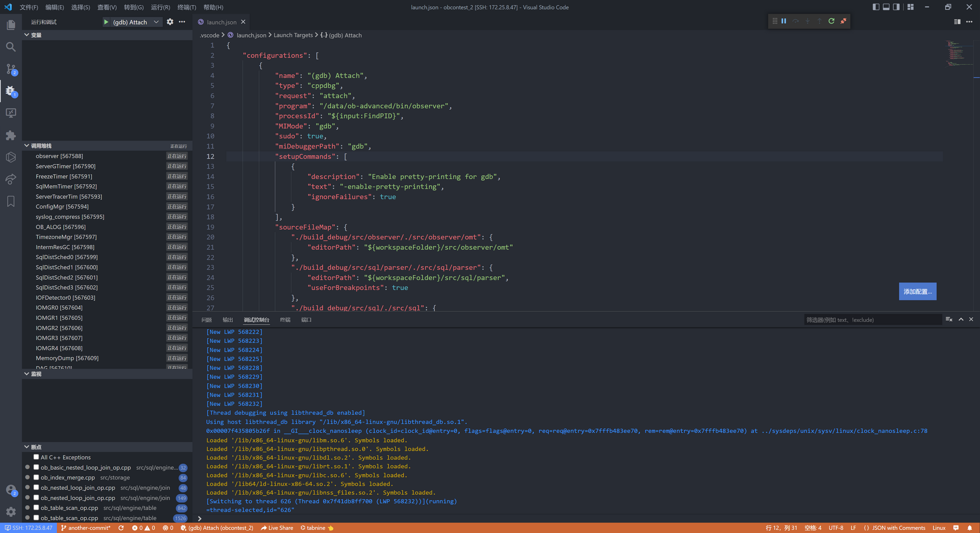Click the Step Into debug icon
This screenshot has width=980, height=533.
[808, 21]
